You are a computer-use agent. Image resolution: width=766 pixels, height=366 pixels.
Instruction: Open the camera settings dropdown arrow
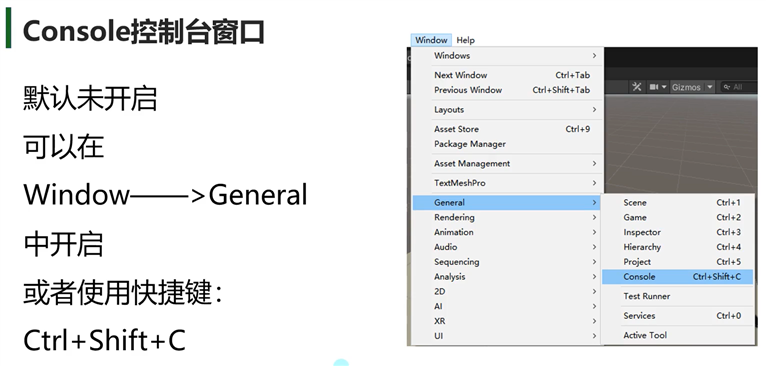(x=664, y=87)
